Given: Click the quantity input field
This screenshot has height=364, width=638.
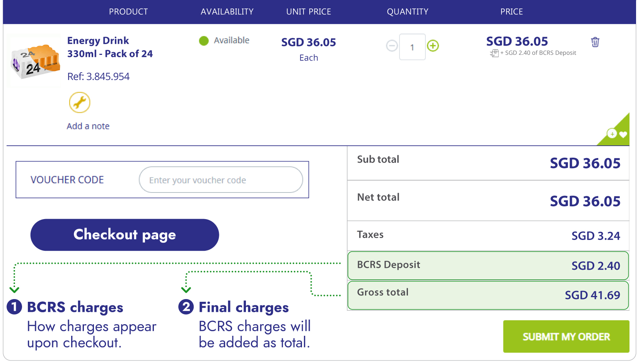Looking at the screenshot, I should pos(412,47).
